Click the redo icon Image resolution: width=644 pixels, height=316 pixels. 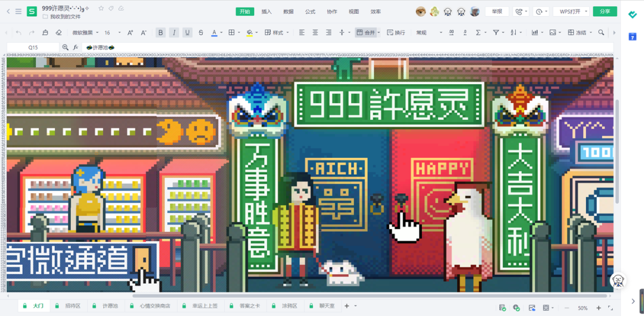click(32, 32)
